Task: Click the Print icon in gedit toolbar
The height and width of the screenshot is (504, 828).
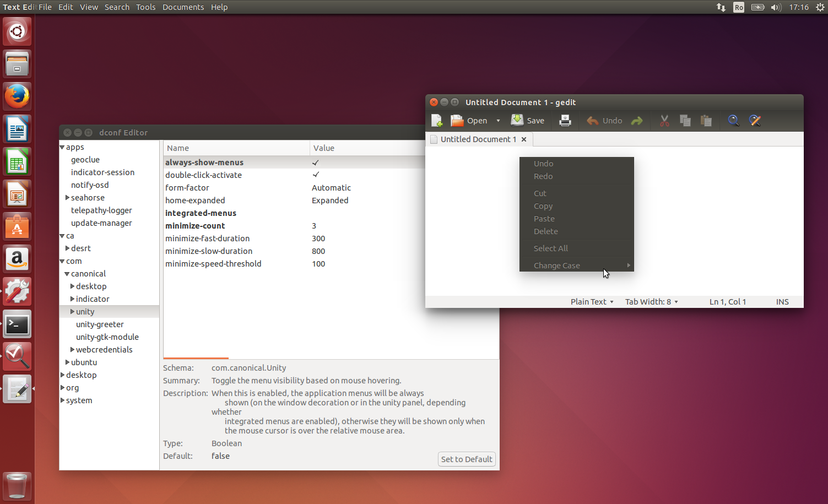Action: point(565,120)
